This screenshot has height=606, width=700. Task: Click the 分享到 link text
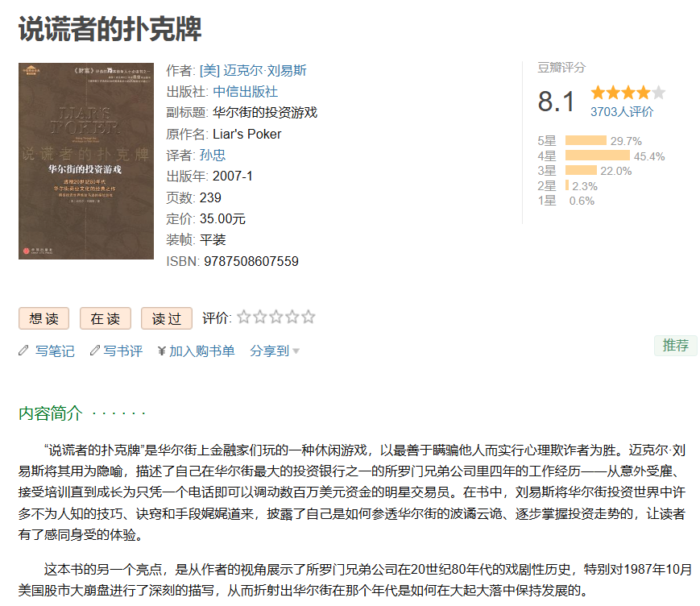(x=270, y=351)
